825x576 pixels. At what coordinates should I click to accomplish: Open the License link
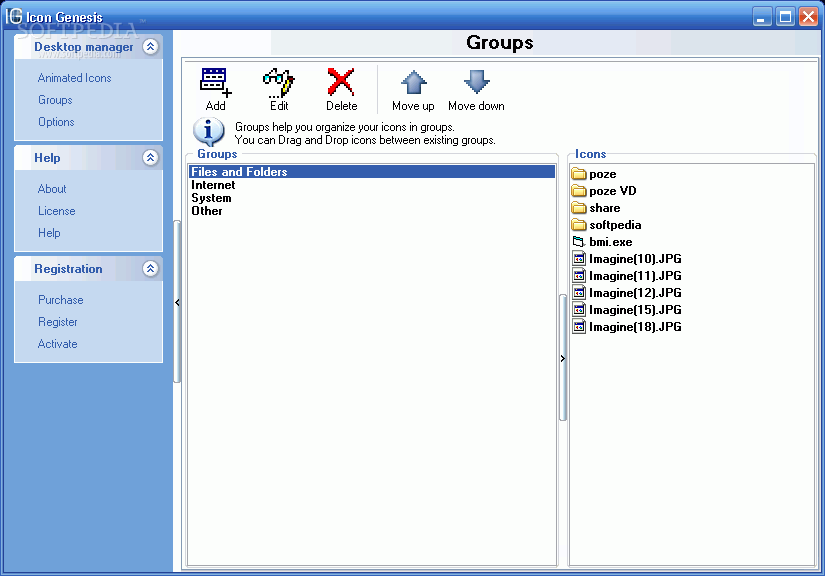click(x=57, y=211)
